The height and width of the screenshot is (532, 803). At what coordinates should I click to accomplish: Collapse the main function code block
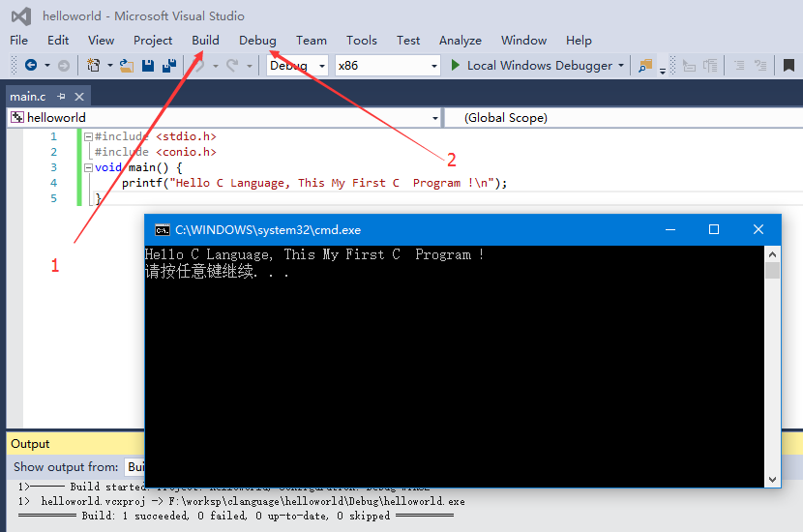[x=88, y=167]
